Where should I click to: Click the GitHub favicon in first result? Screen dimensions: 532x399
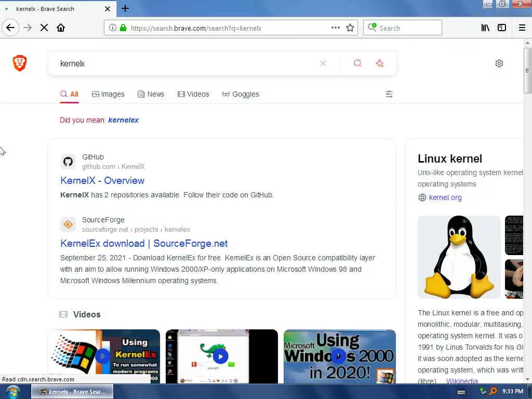click(68, 162)
